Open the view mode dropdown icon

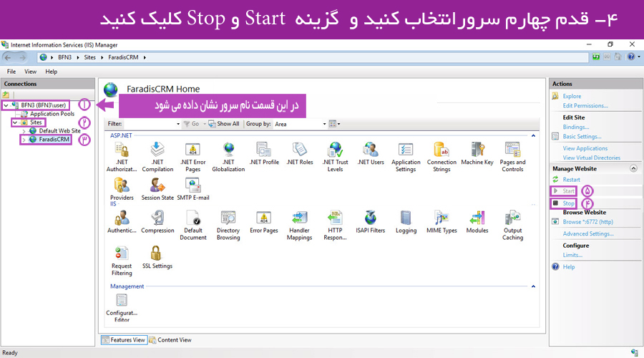(335, 124)
